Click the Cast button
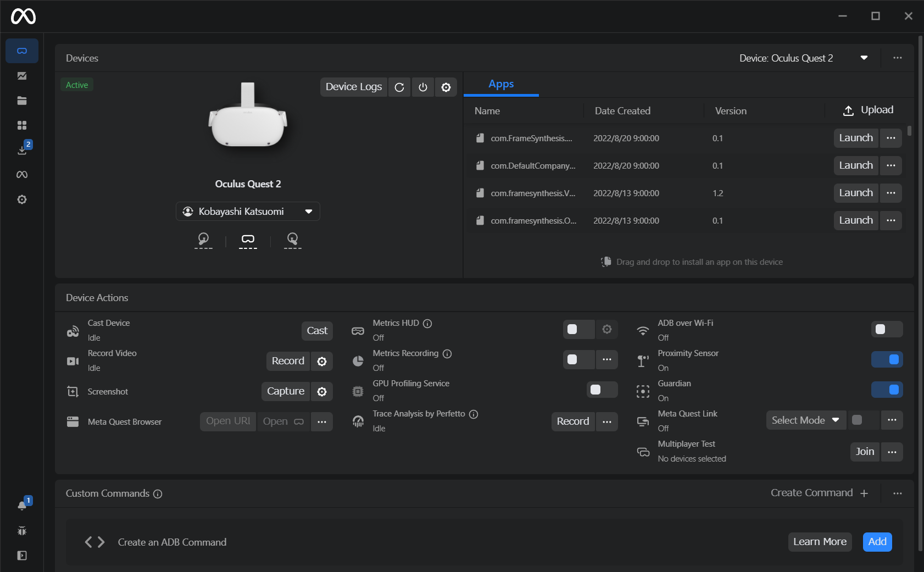 coord(317,331)
